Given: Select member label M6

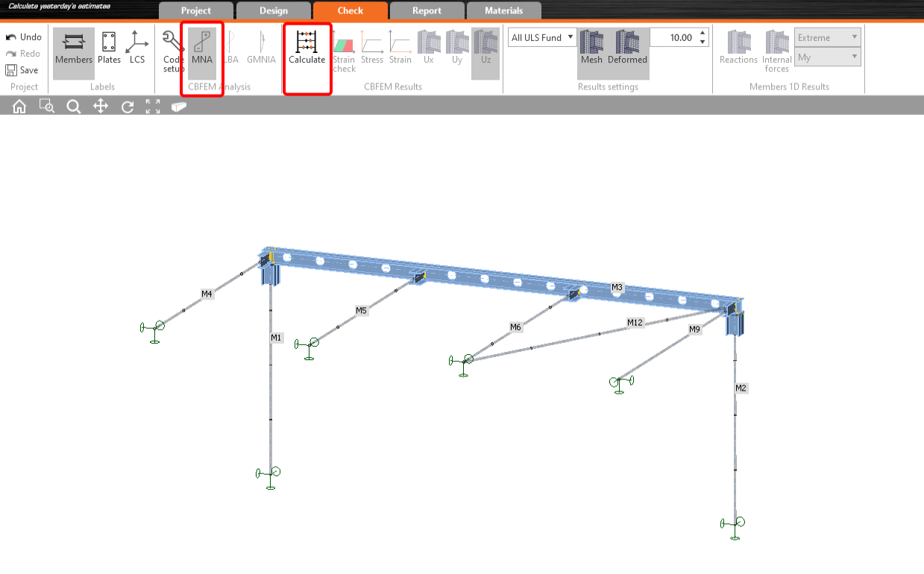Looking at the screenshot, I should (515, 327).
